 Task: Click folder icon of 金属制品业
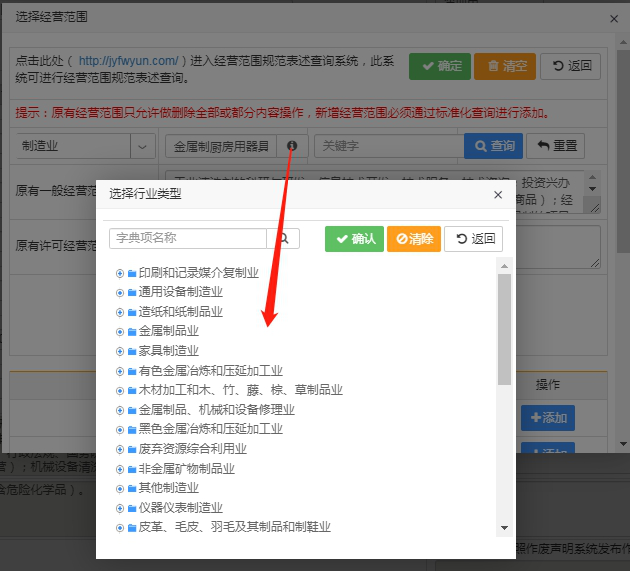[132, 331]
